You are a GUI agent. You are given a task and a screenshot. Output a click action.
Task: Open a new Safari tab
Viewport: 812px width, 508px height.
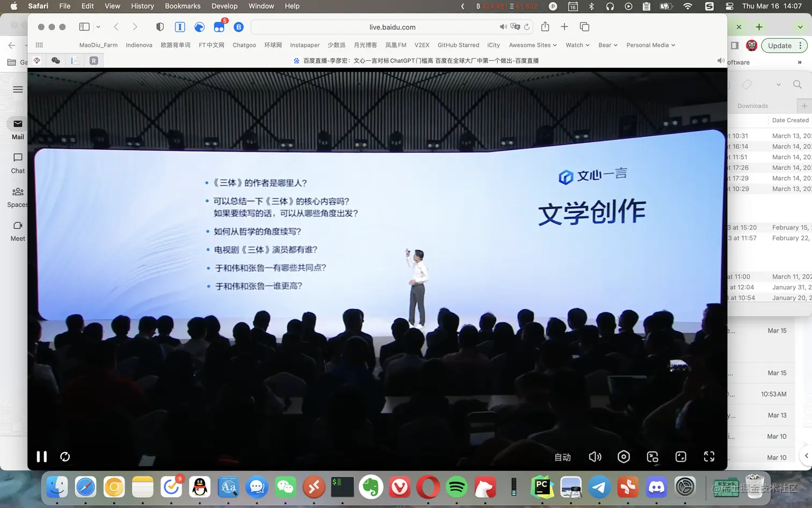(x=564, y=26)
